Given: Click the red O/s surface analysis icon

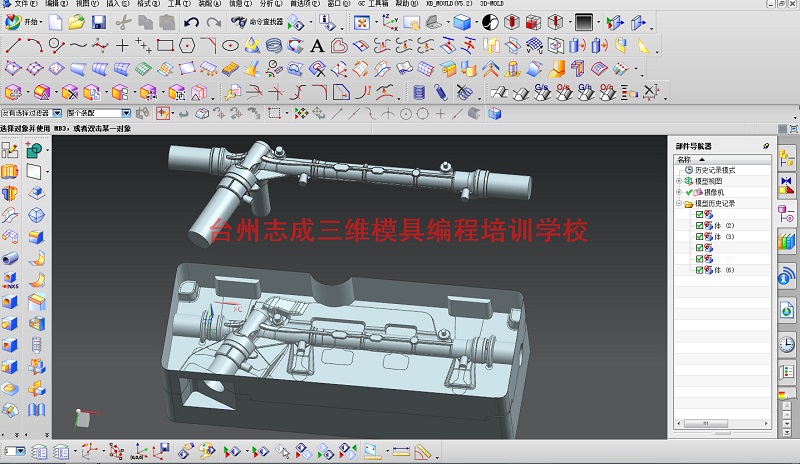Looking at the screenshot, I should (x=564, y=92).
